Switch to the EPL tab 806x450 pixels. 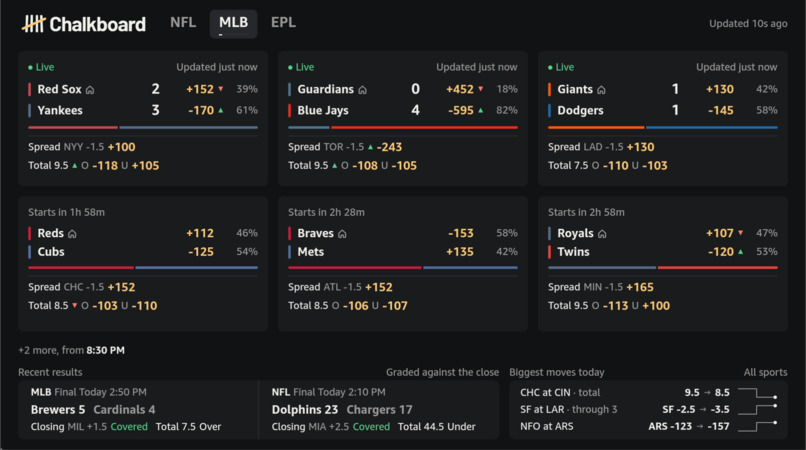(x=283, y=23)
